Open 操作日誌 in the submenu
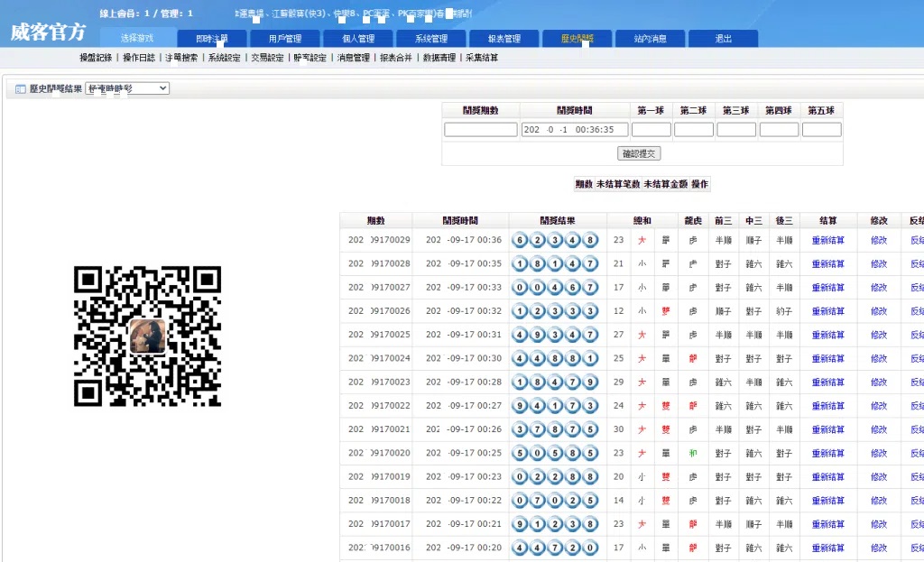 click(139, 58)
